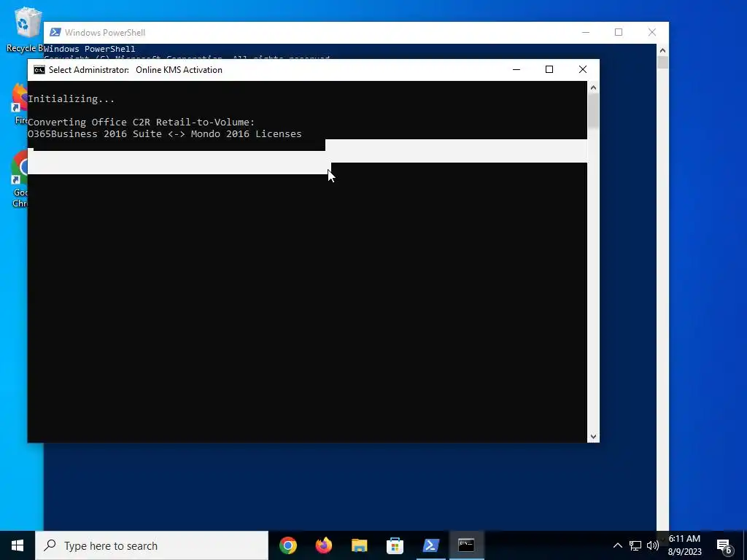Click the KMS console scroll-down arrow
Screen dimensions: 747x560
pyautogui.click(x=593, y=436)
